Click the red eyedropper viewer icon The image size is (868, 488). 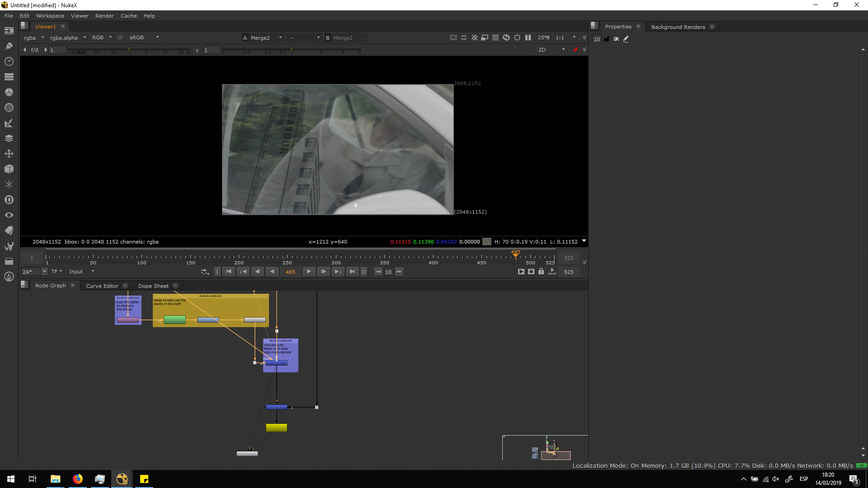[x=575, y=50]
